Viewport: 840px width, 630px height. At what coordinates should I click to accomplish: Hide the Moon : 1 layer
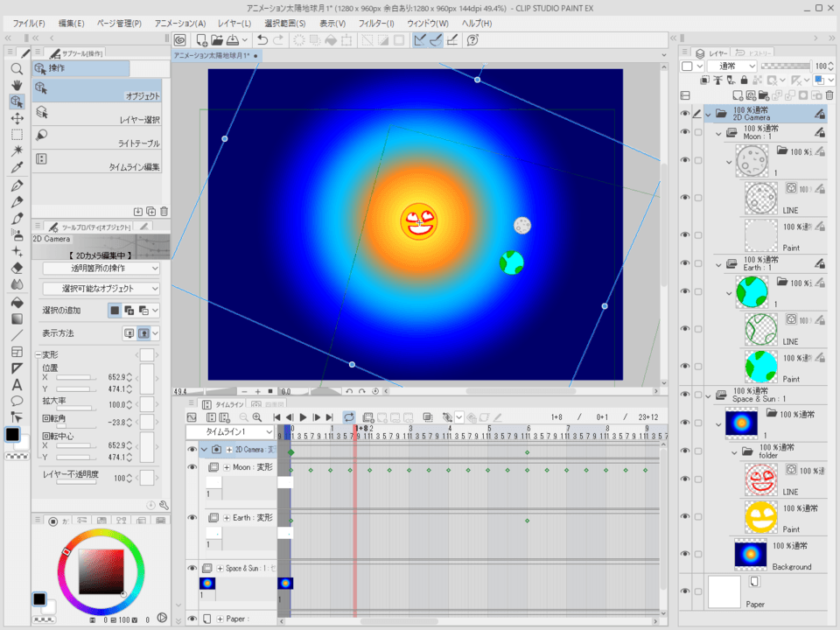point(687,131)
